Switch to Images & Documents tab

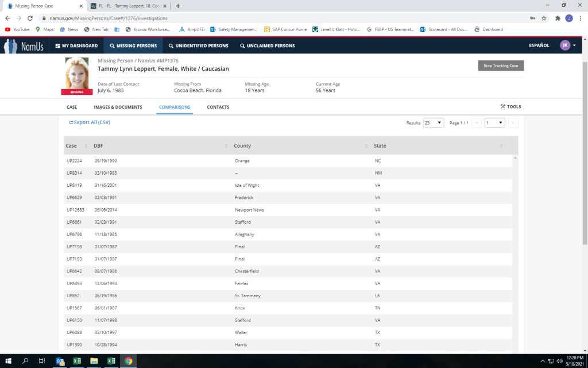coord(118,107)
